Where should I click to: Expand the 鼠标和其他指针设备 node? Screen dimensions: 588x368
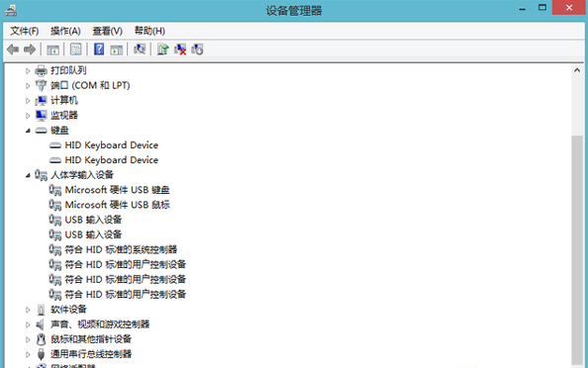click(x=28, y=339)
